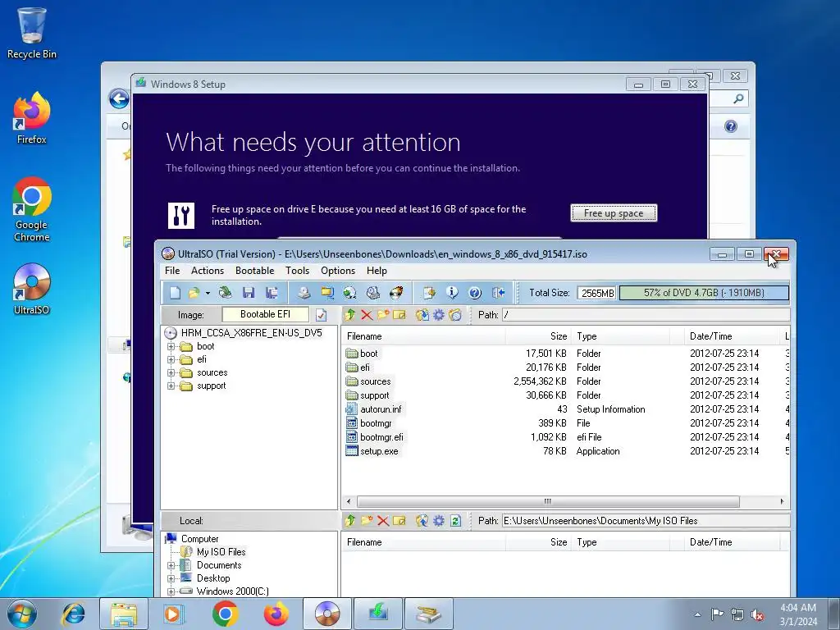
Task: Click the Recycle Bin desktop icon
Action: (32, 32)
